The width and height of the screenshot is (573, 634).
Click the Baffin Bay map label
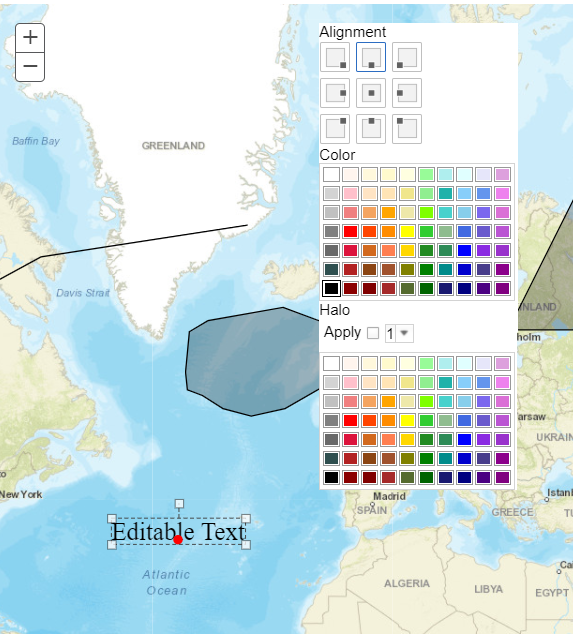(x=36, y=141)
